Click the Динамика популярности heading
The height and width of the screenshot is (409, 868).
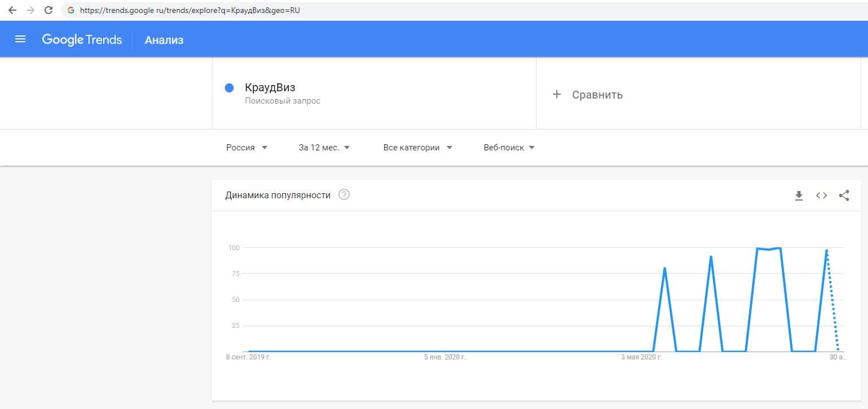(278, 195)
